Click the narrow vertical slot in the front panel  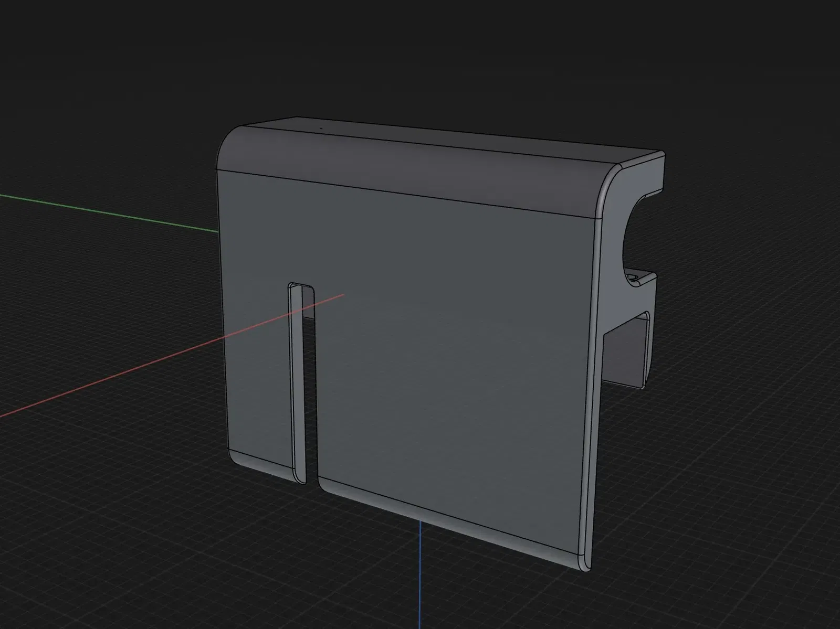(x=302, y=383)
